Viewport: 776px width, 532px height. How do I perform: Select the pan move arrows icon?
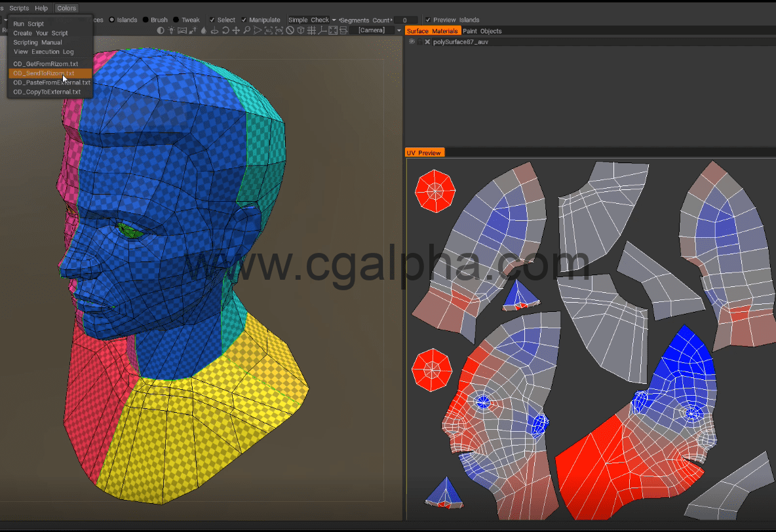[236, 30]
